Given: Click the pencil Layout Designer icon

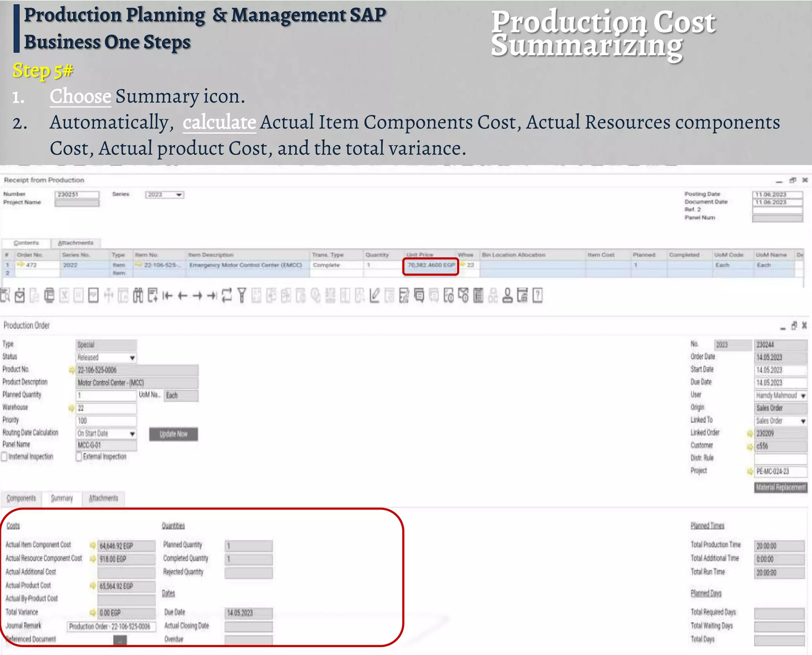Looking at the screenshot, I should coord(374,296).
